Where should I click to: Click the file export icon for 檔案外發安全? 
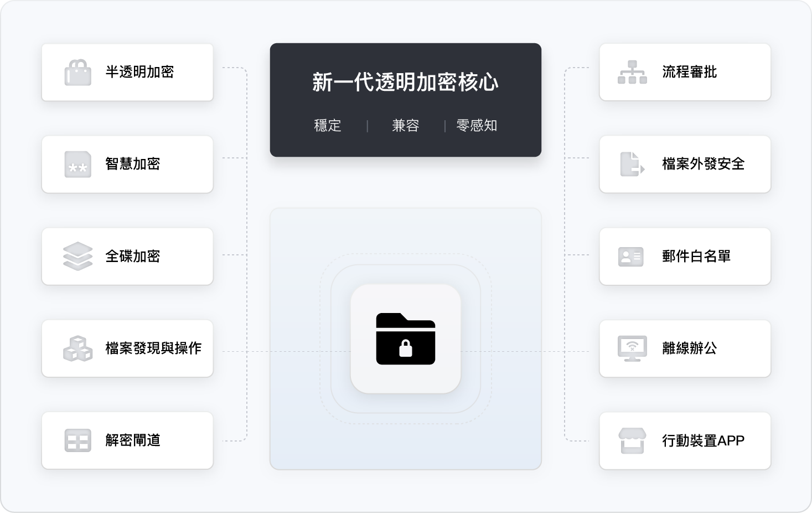click(632, 165)
